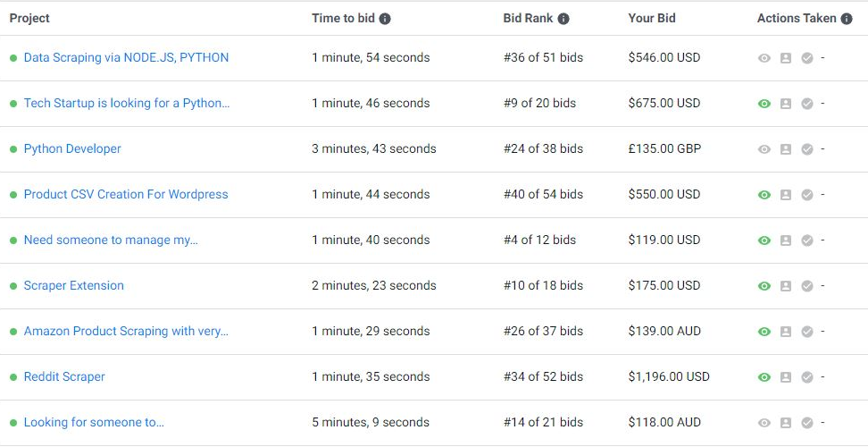Open the Python Developer project

[x=72, y=148]
